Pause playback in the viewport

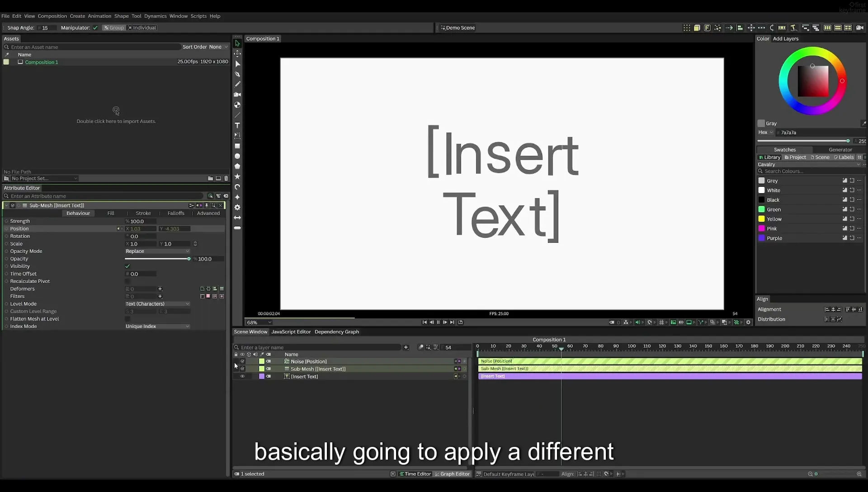[438, 322]
